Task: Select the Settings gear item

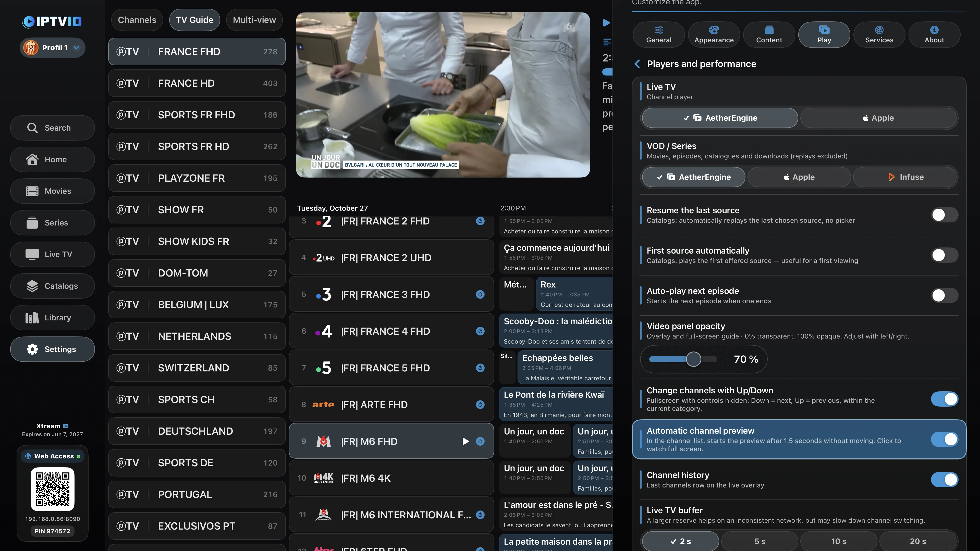Action: (x=53, y=349)
